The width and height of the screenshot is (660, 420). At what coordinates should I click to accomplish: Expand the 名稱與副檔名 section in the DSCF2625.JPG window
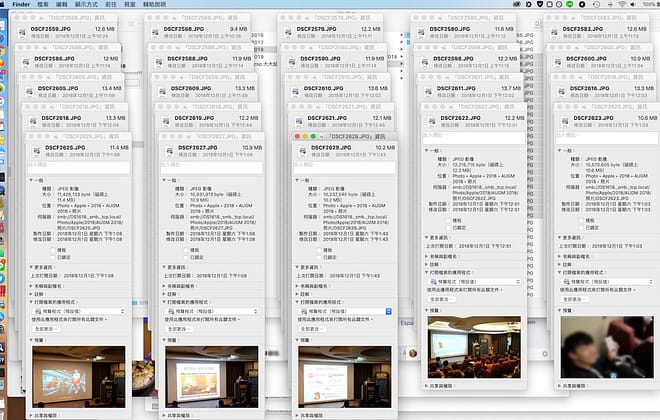click(x=31, y=283)
